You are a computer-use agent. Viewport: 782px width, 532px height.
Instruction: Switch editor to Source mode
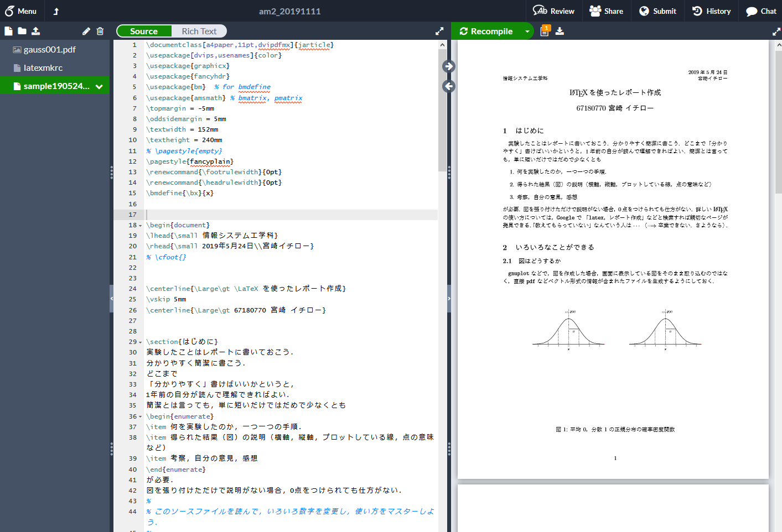point(144,32)
